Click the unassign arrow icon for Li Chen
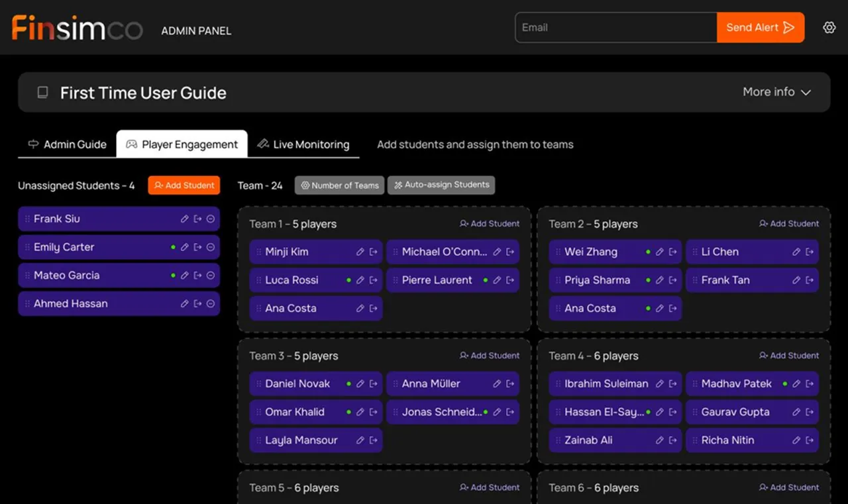The image size is (848, 504). click(x=810, y=252)
